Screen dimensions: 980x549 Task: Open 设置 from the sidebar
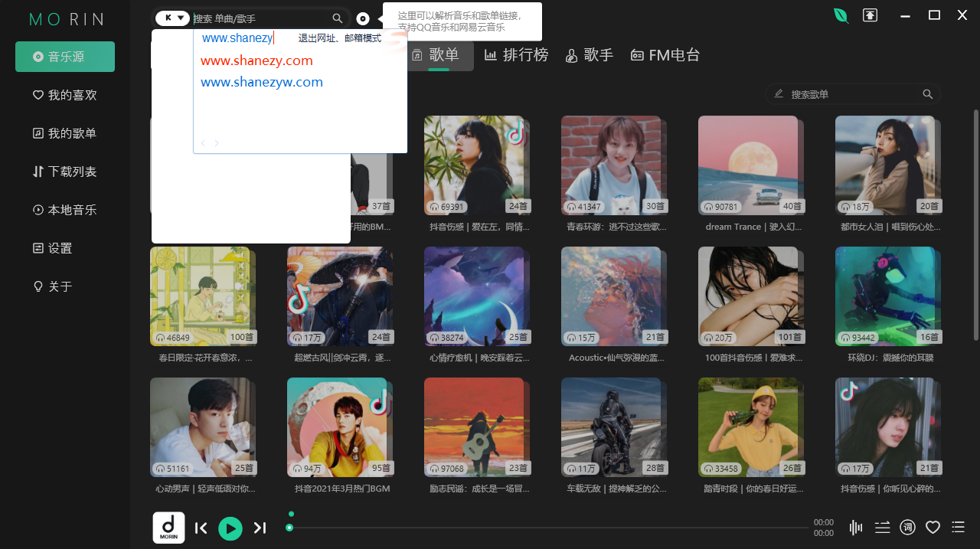(x=64, y=247)
